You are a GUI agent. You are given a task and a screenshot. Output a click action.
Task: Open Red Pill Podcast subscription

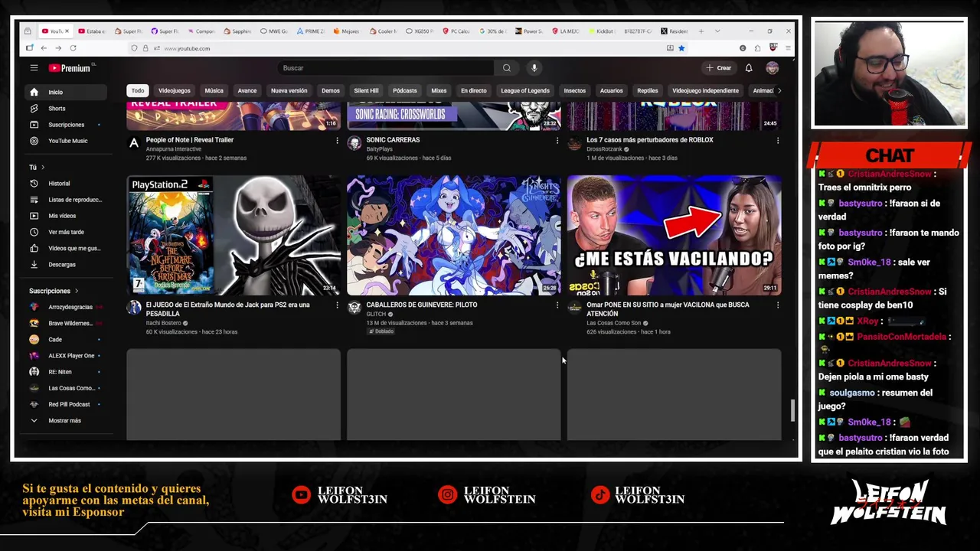(67, 404)
